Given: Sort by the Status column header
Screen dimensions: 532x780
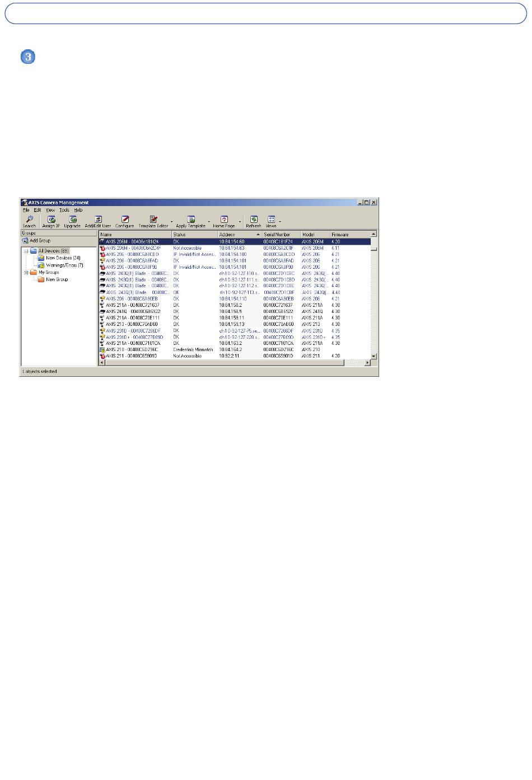Looking at the screenshot, I should click(x=194, y=235).
